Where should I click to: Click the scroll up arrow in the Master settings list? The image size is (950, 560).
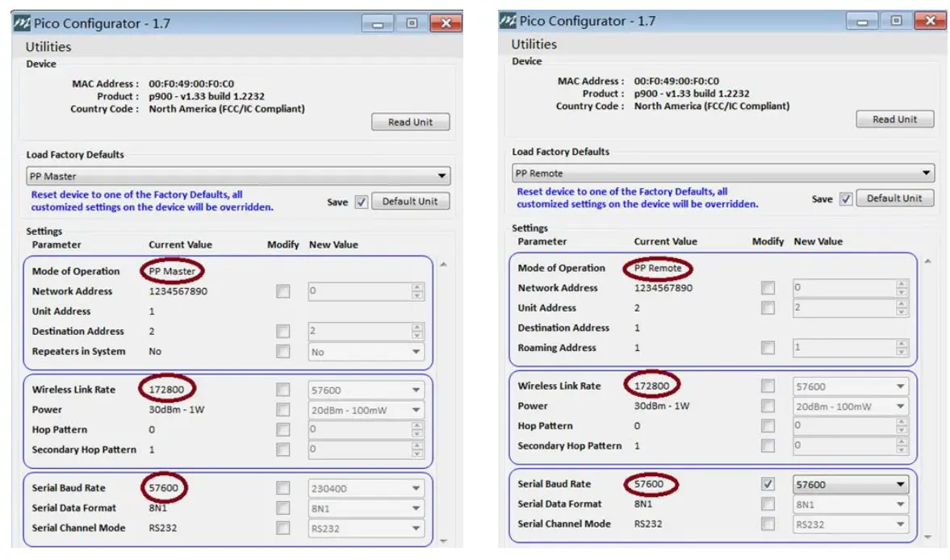click(x=443, y=265)
